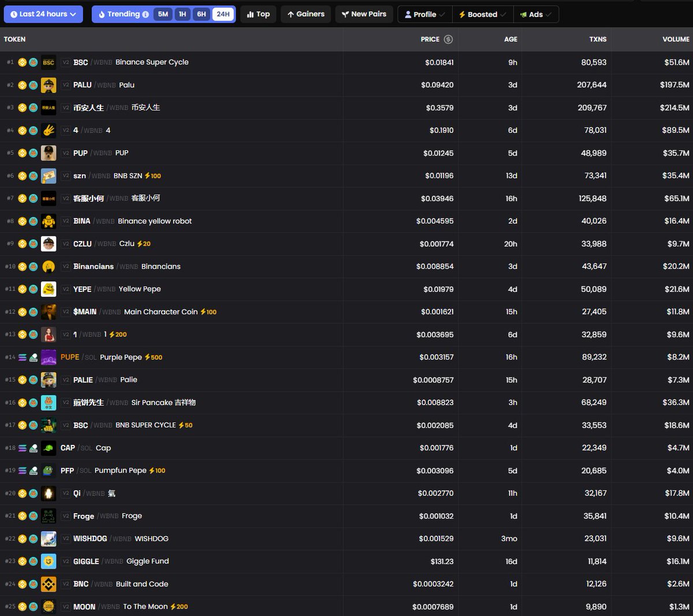Click the dollar icon beside the PRICE header
The image size is (693, 616).
coord(448,39)
